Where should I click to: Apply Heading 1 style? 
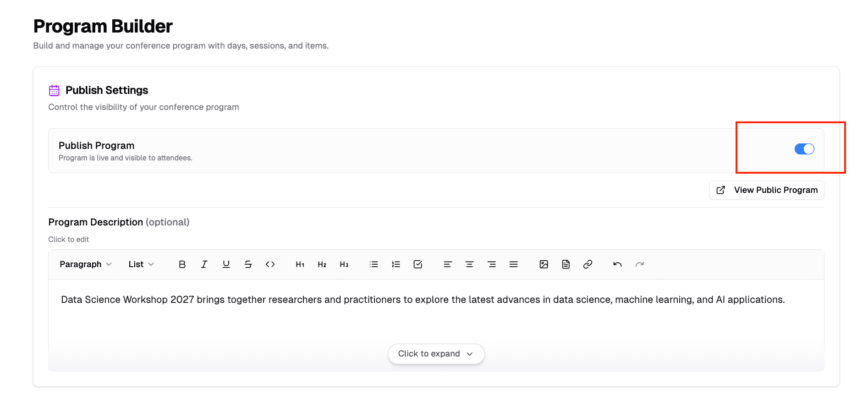click(x=300, y=264)
